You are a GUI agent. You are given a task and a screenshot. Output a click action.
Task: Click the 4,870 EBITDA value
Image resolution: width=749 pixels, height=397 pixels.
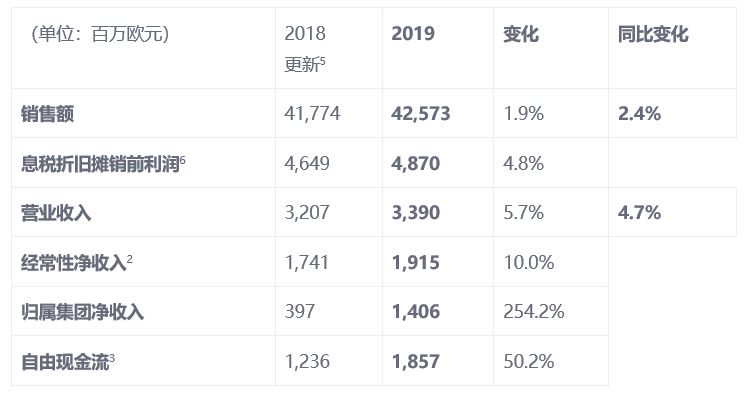415,163
